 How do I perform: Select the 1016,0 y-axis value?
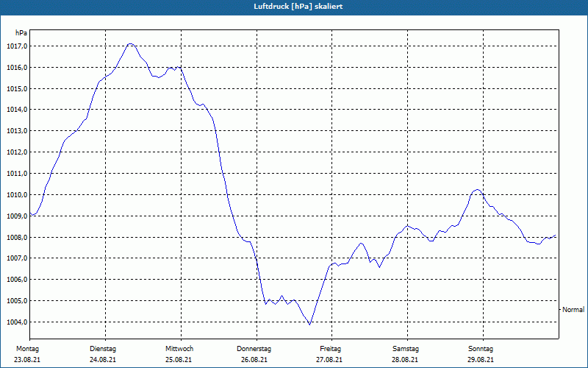[17, 68]
